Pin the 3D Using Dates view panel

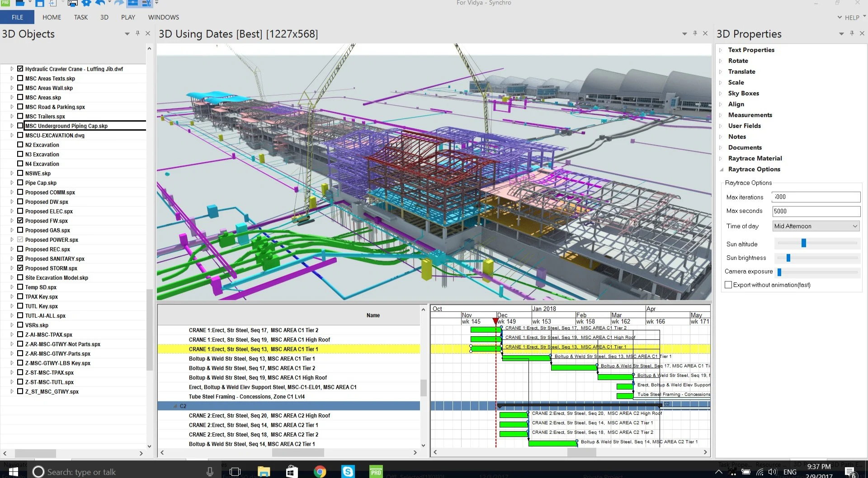pyautogui.click(x=695, y=33)
